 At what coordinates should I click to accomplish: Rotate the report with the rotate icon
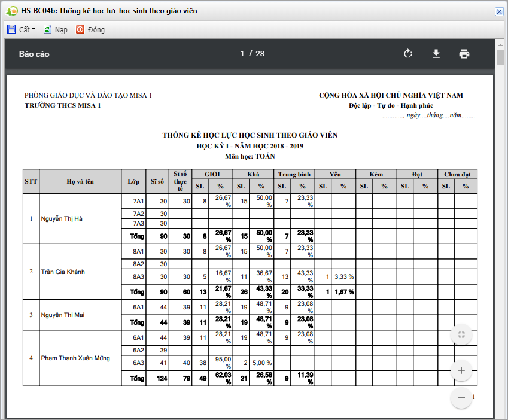(x=408, y=54)
